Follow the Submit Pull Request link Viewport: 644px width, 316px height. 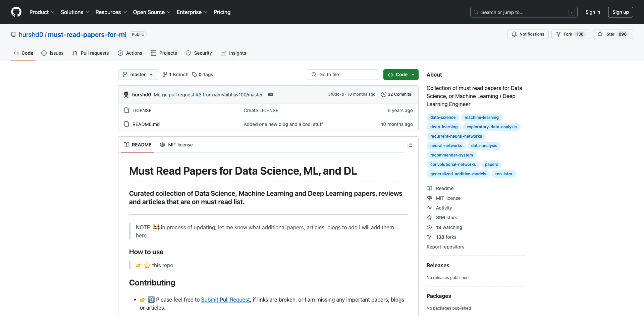pyautogui.click(x=225, y=300)
